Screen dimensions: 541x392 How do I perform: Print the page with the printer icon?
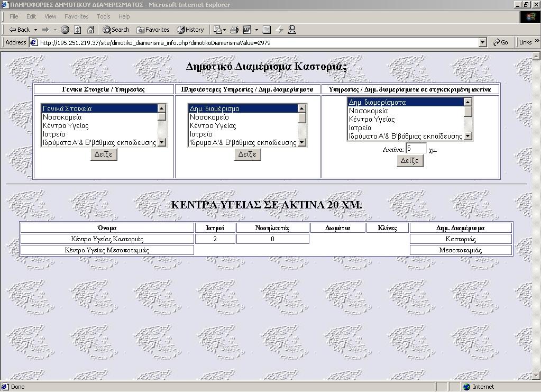[234, 30]
